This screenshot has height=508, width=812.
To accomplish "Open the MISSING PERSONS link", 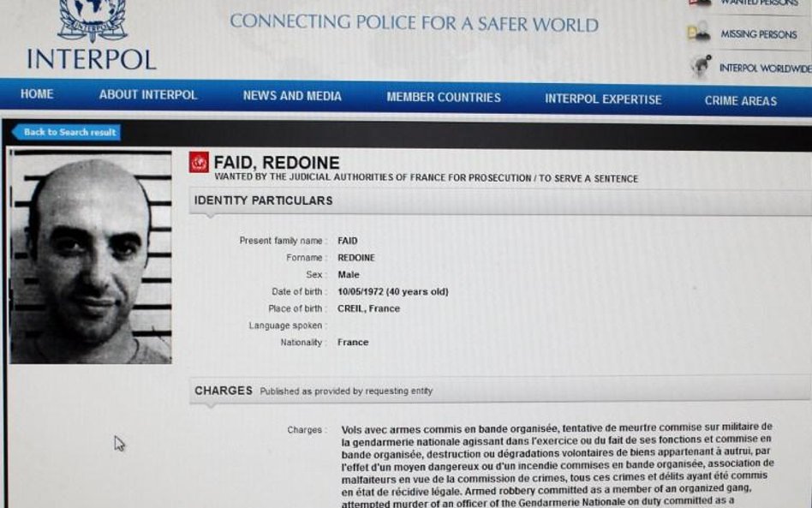I will [759, 34].
